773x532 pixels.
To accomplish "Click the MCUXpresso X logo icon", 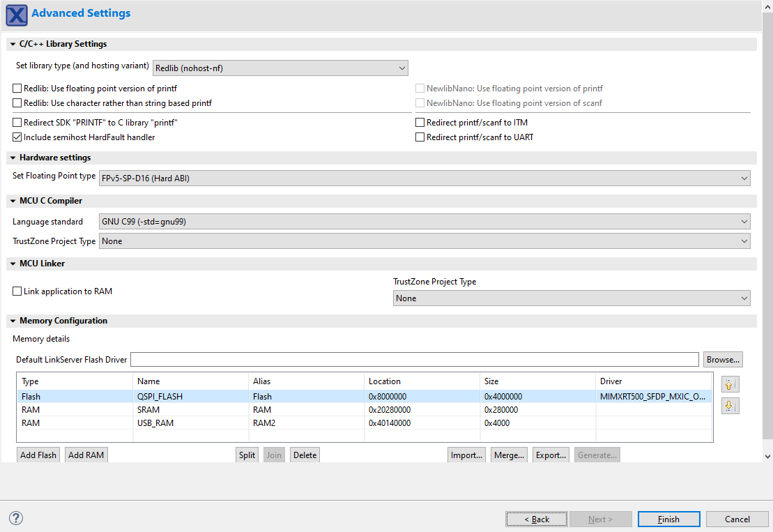I will tap(17, 15).
